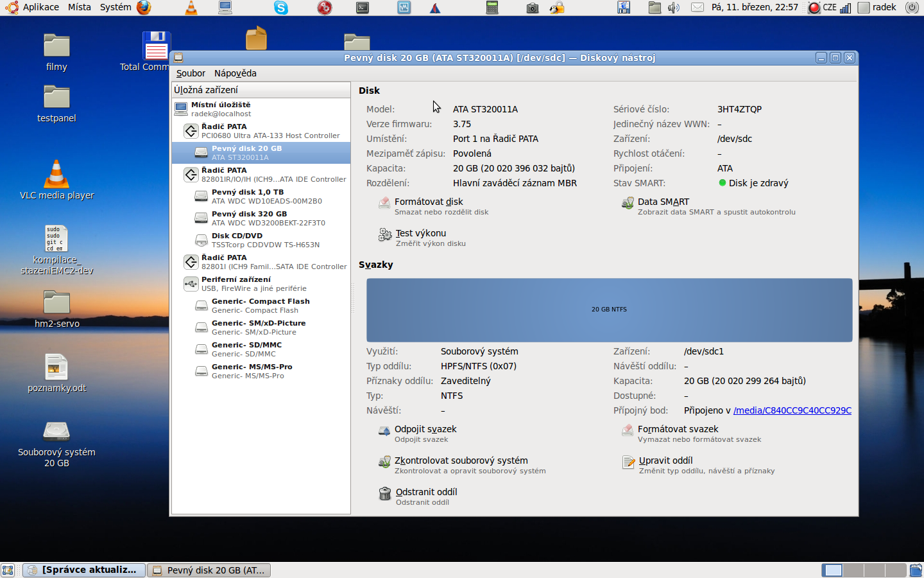Open the Soubor menu
The width and height of the screenshot is (924, 578).
[191, 73]
